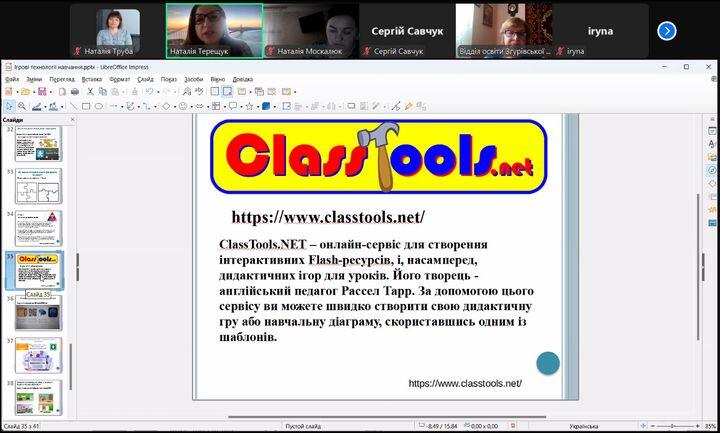This screenshot has height=433, width=720.
Task: Open the Засоби menu
Action: 193,79
